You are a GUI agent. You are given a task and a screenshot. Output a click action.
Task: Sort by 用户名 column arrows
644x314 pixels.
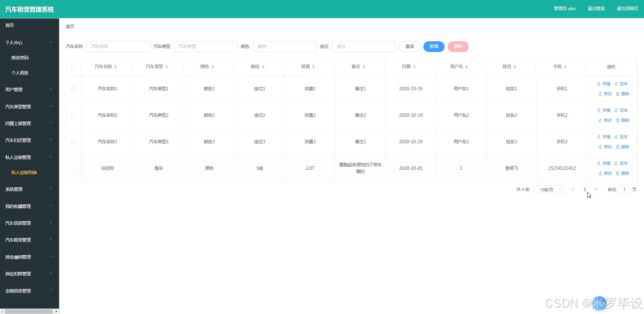[x=466, y=67]
